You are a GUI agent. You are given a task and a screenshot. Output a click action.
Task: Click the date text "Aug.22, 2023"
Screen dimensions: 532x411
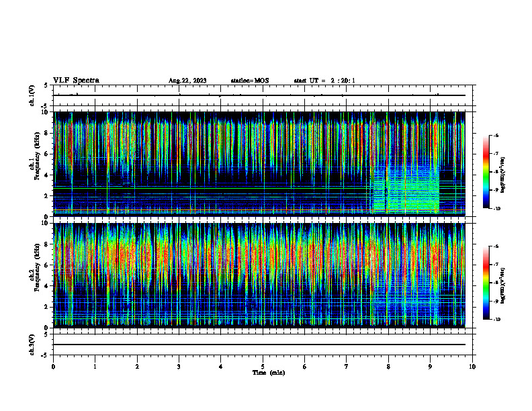tap(187, 81)
